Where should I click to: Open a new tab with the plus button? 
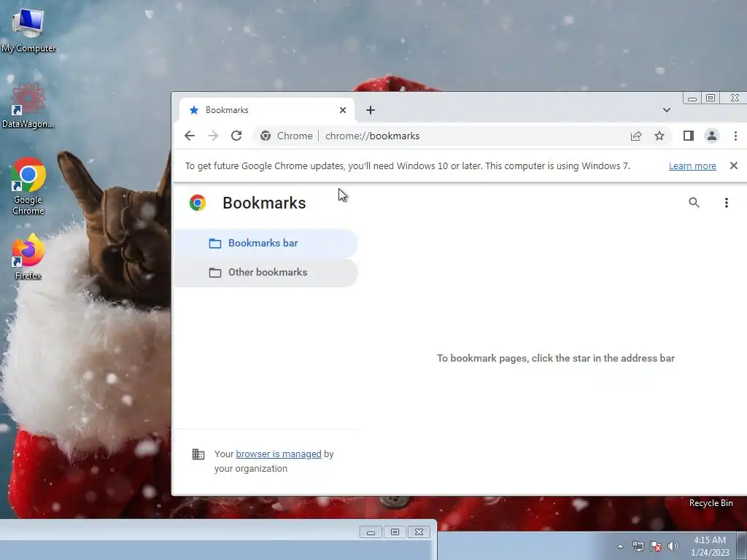371,110
